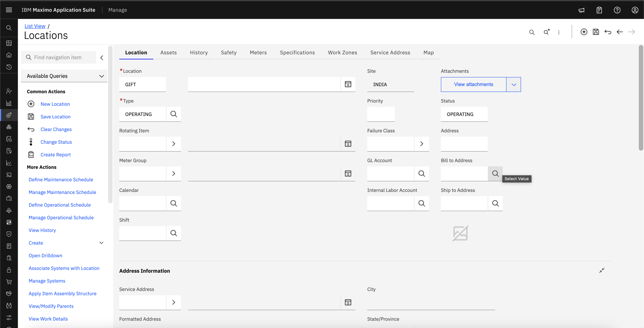Image resolution: width=644 pixels, height=328 pixels.
Task: Open the Help question mark icon
Action: point(617,10)
